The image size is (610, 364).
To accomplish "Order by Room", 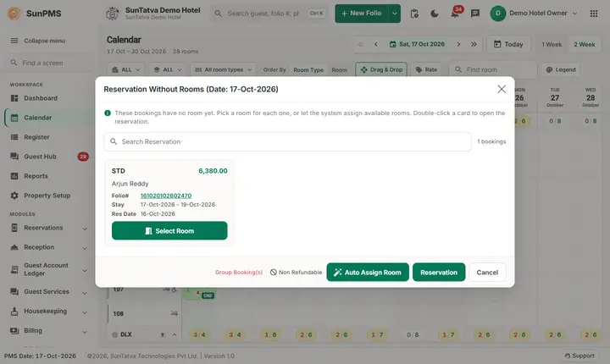I will tap(339, 70).
